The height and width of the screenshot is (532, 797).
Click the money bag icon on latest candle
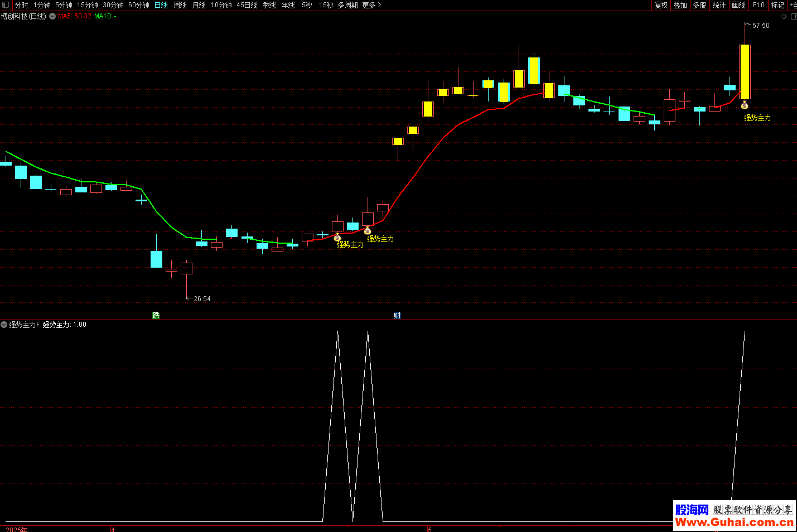tap(745, 105)
